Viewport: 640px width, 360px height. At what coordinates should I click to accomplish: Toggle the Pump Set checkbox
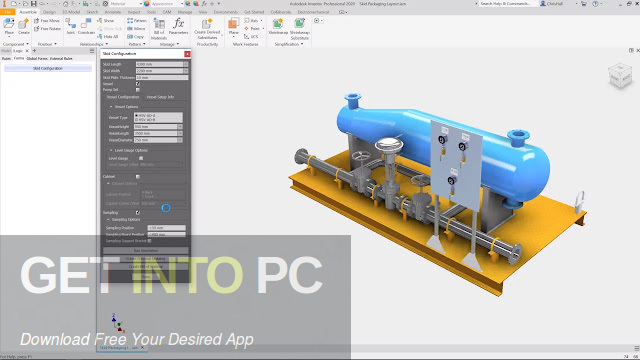[x=138, y=90]
